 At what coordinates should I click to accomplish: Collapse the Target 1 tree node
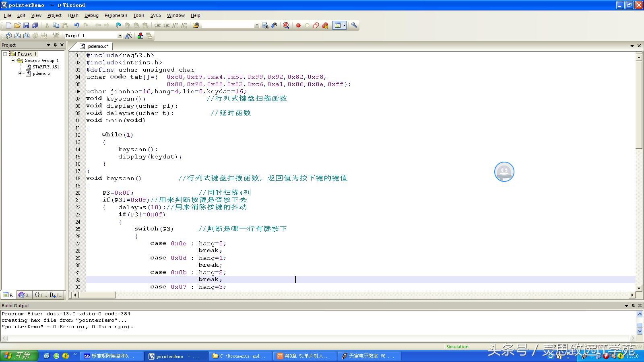pyautogui.click(x=5, y=54)
